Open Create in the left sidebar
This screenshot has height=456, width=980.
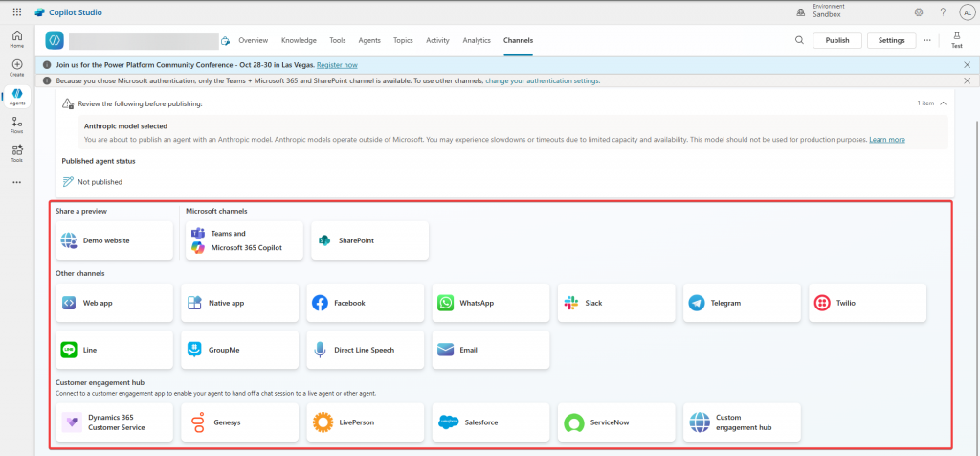17,68
